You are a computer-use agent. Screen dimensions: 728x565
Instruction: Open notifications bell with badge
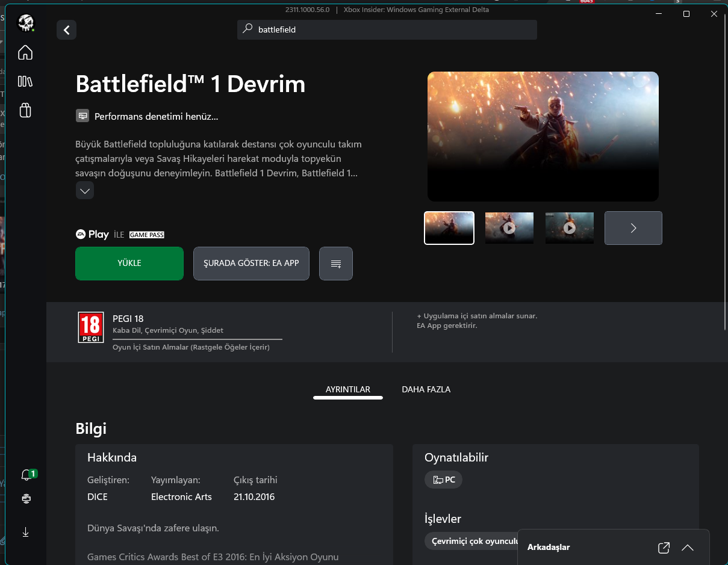click(28, 475)
